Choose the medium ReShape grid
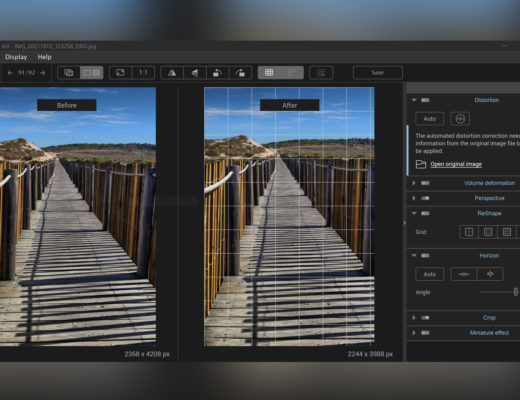This screenshot has width=520, height=400. [488, 232]
